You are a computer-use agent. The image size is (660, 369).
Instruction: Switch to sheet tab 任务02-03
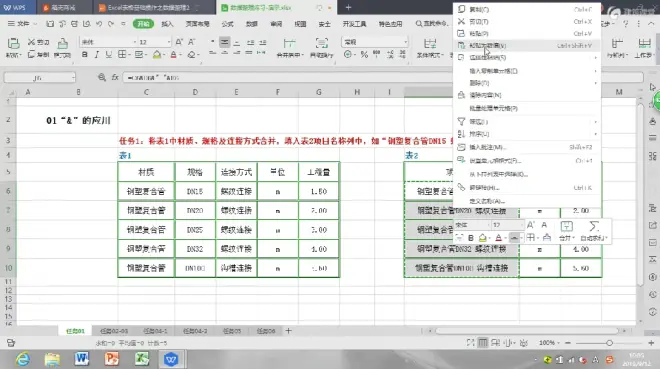click(x=114, y=331)
